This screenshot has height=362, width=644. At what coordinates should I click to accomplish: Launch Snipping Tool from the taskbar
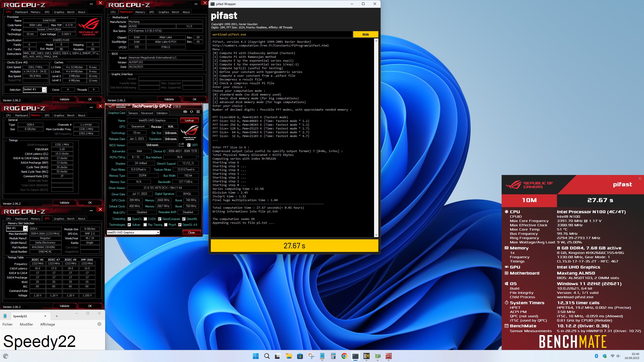coord(311,356)
